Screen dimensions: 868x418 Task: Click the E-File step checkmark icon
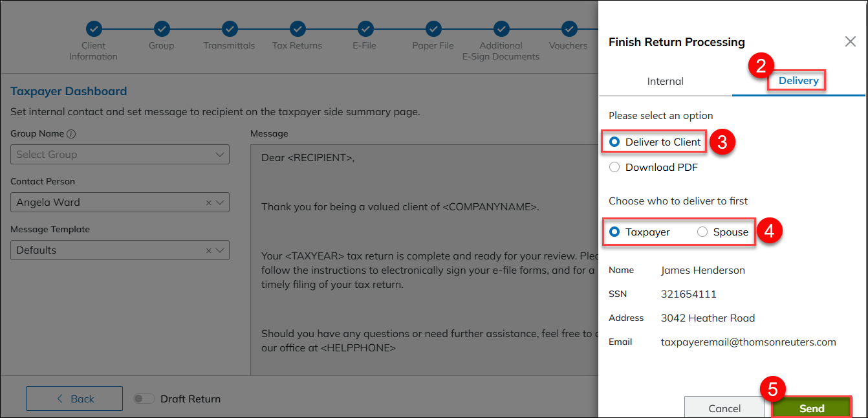365,28
